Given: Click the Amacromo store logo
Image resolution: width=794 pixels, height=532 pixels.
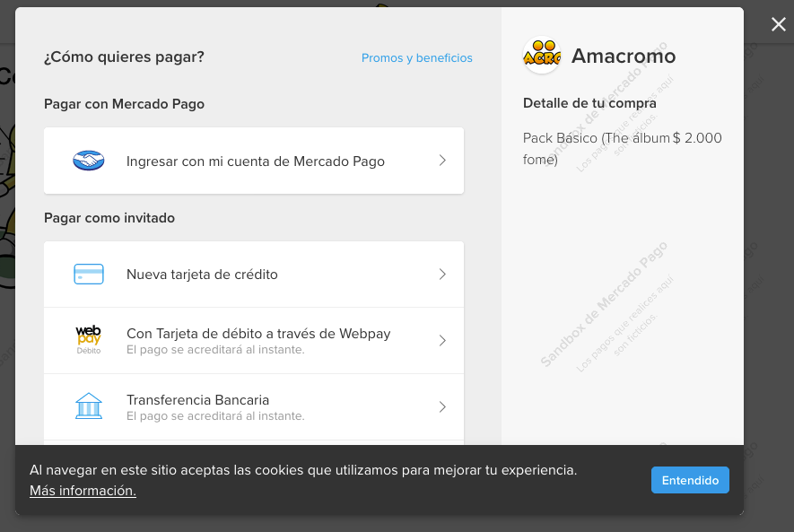Looking at the screenshot, I should [542, 55].
